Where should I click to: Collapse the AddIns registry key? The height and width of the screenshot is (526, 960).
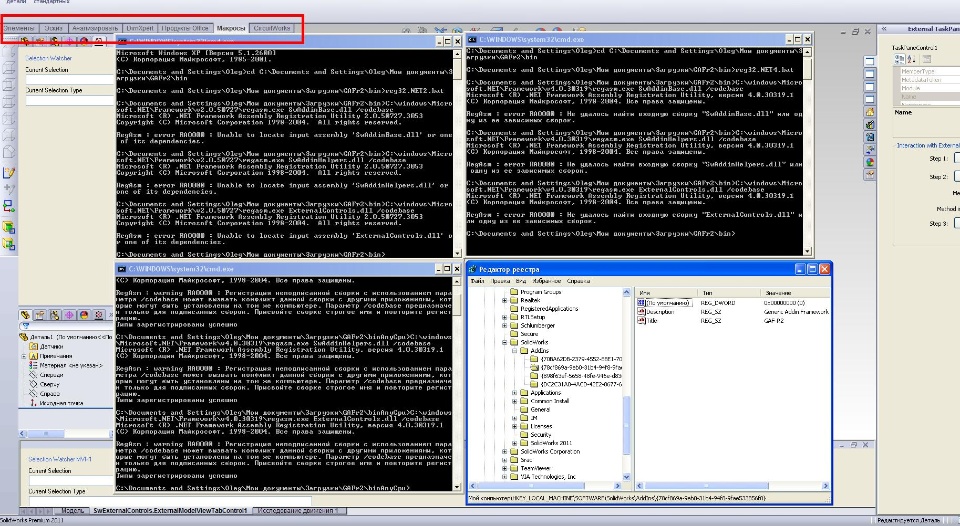click(514, 351)
